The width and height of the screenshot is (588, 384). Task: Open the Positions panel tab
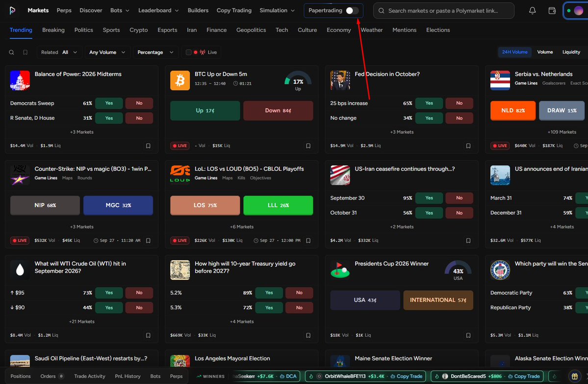[21, 376]
